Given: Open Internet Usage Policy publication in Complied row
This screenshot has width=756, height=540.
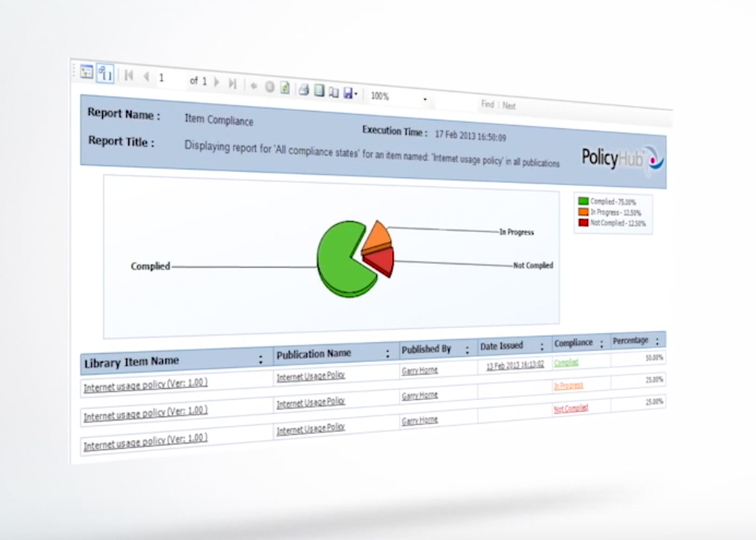Looking at the screenshot, I should 311,376.
